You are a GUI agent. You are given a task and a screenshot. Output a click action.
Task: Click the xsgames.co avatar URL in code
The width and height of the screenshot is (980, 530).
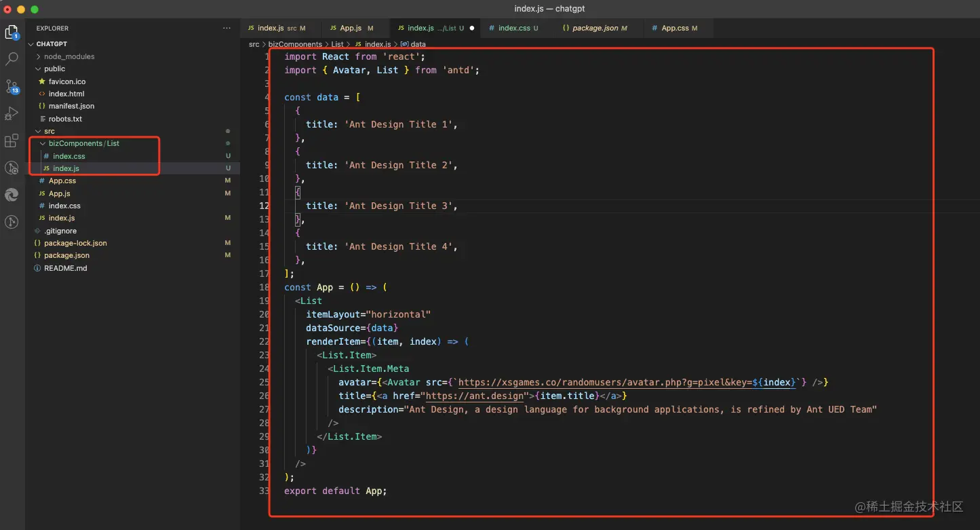[627, 382]
